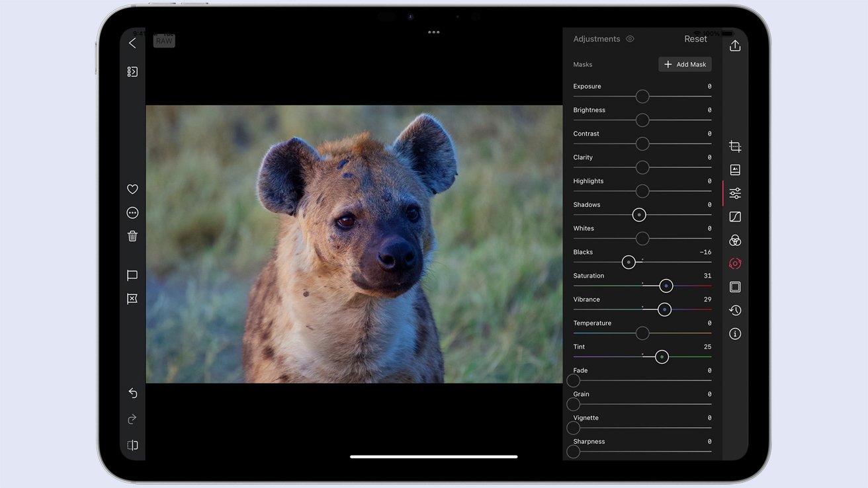Open the share export icon
The height and width of the screenshot is (488, 868).
(x=735, y=46)
